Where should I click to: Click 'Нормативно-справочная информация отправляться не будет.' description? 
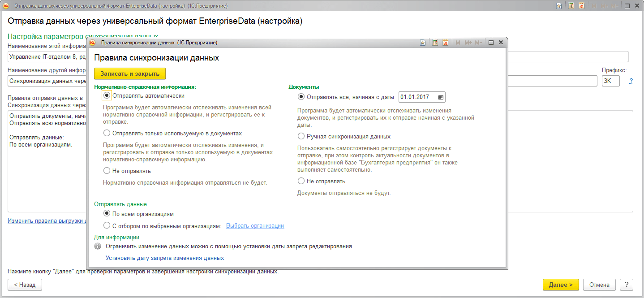pos(185,183)
